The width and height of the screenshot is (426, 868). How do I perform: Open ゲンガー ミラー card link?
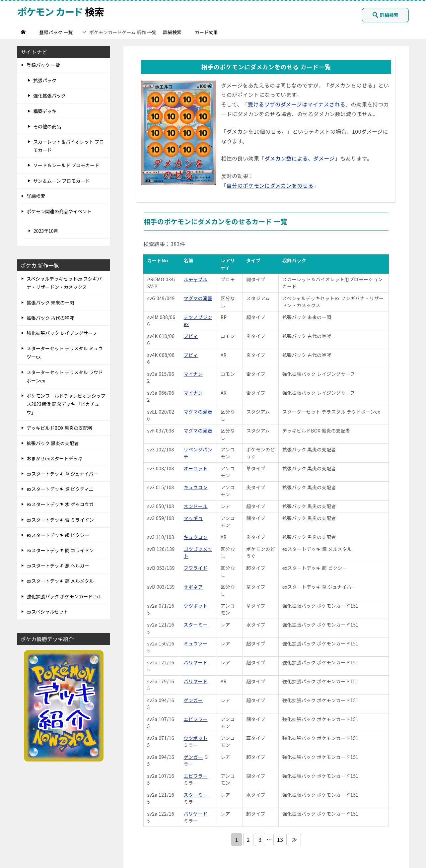193,757
